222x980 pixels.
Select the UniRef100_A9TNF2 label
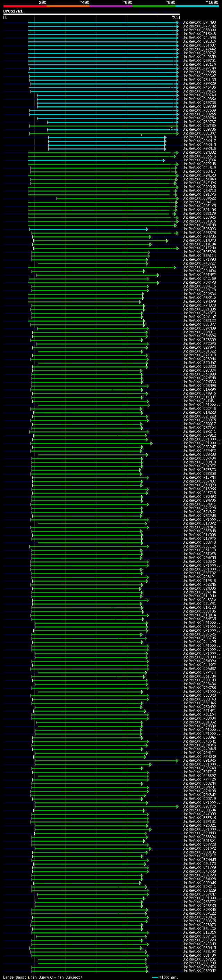[199, 275]
